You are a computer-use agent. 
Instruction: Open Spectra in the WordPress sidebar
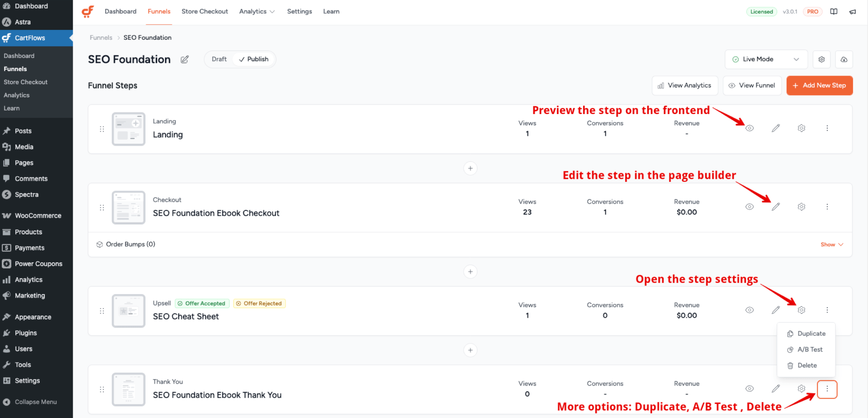pos(36,195)
